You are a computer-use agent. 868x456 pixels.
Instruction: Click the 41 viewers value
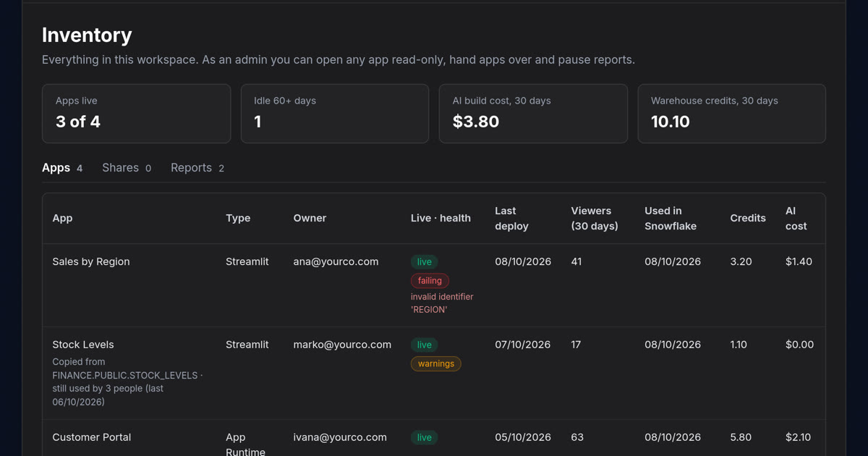pos(576,262)
